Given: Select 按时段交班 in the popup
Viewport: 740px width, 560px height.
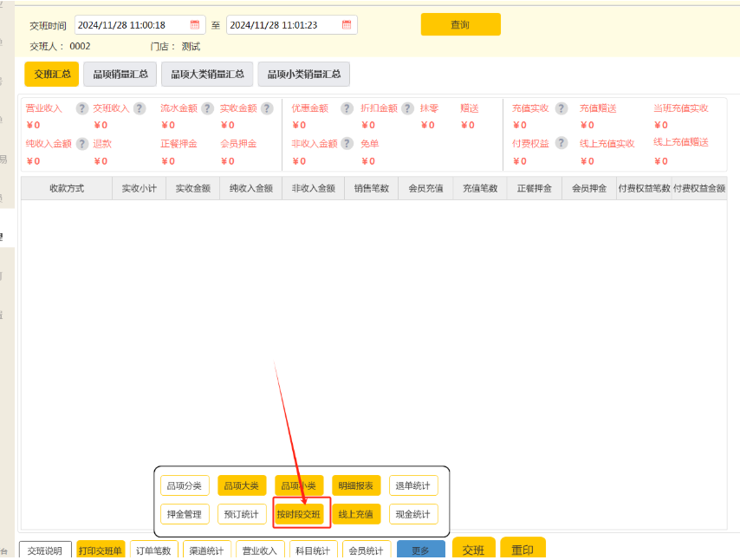Looking at the screenshot, I should coord(299,514).
